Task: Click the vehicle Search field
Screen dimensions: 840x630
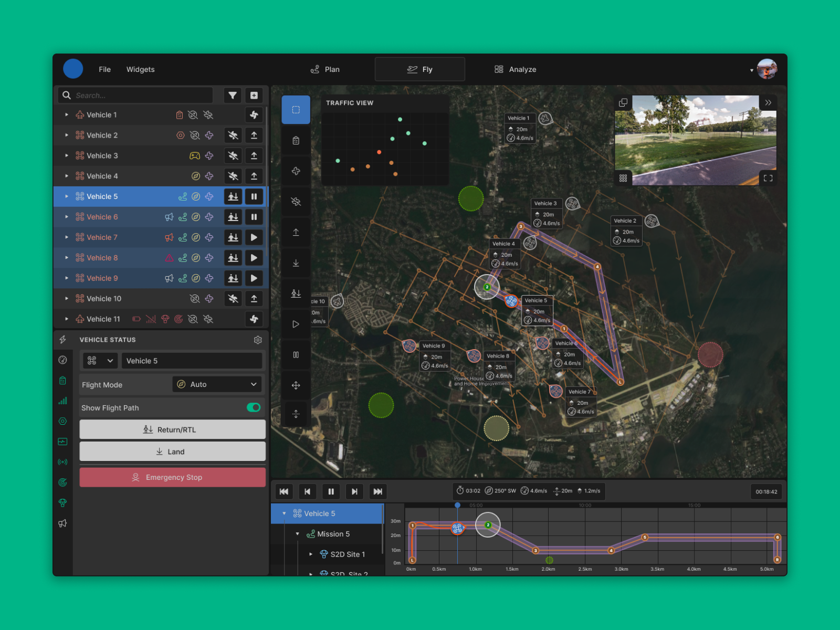Action: pos(142,96)
